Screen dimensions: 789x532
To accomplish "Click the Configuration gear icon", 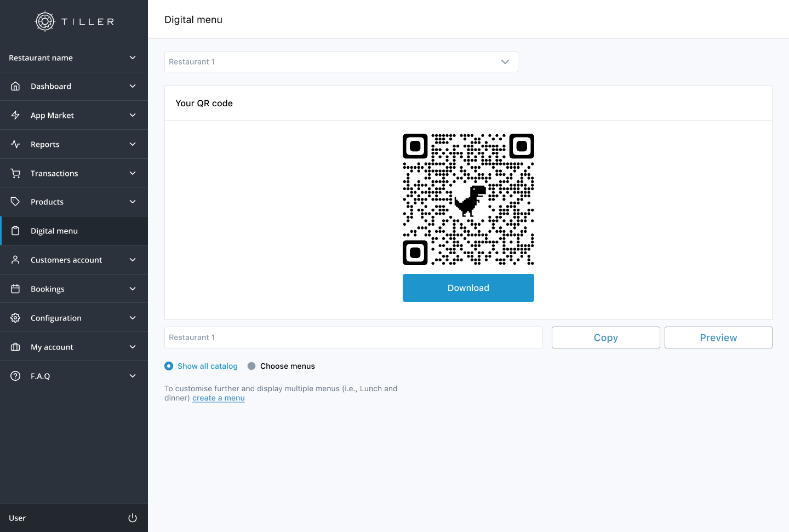I will 15,318.
